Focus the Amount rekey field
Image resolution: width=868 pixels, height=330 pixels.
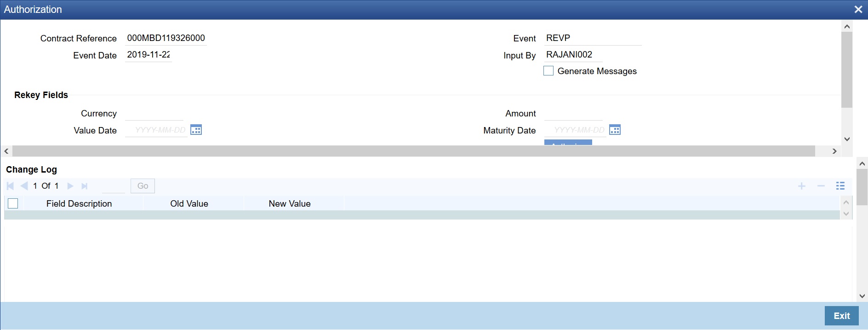click(573, 113)
